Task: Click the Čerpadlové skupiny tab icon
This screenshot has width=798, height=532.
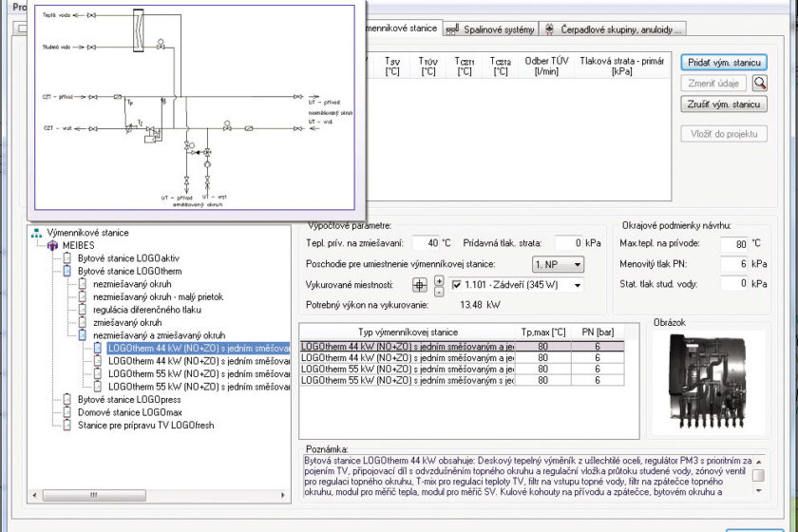Action: pos(549,30)
